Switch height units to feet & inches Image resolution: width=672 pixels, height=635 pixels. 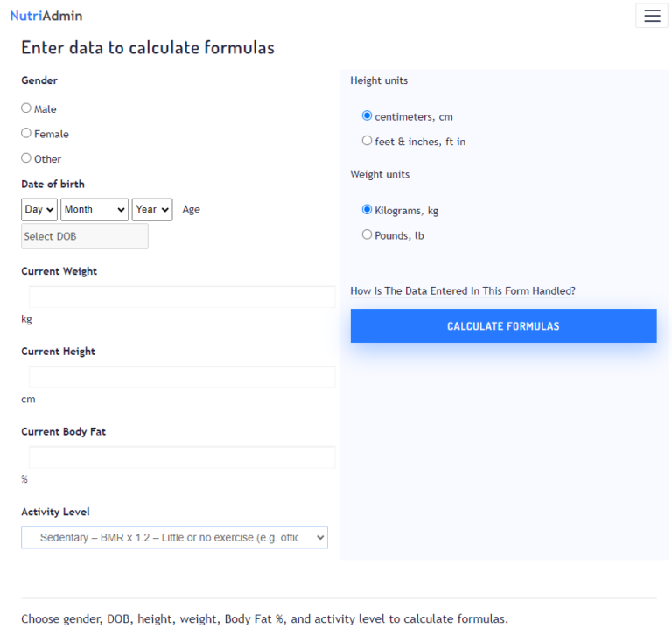pyautogui.click(x=367, y=141)
